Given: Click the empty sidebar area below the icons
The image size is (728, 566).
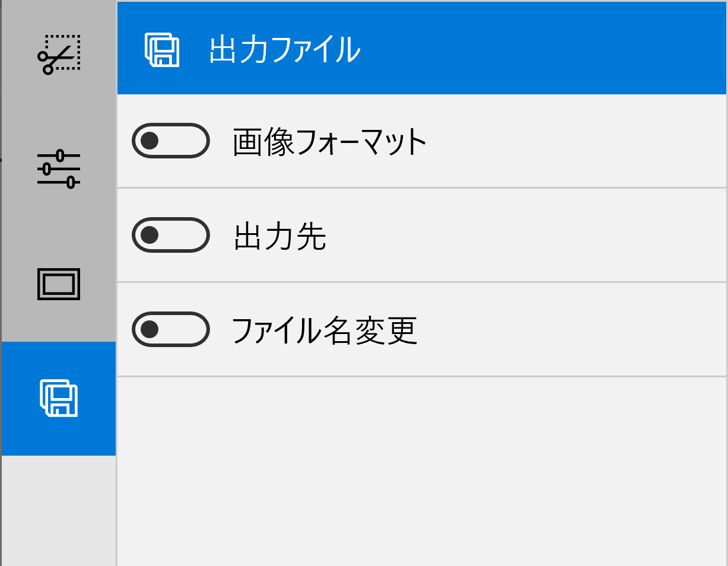Looking at the screenshot, I should [x=59, y=510].
